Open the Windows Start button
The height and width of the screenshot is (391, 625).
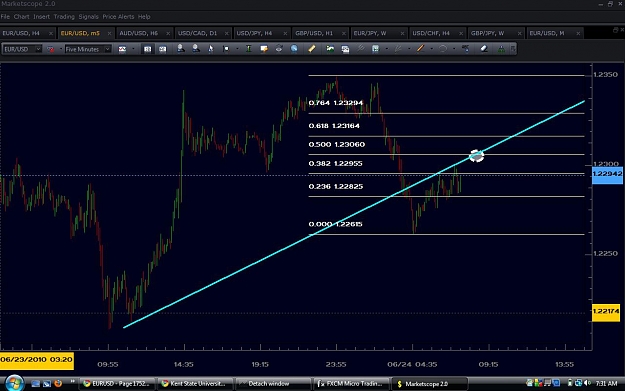pyautogui.click(x=14, y=383)
